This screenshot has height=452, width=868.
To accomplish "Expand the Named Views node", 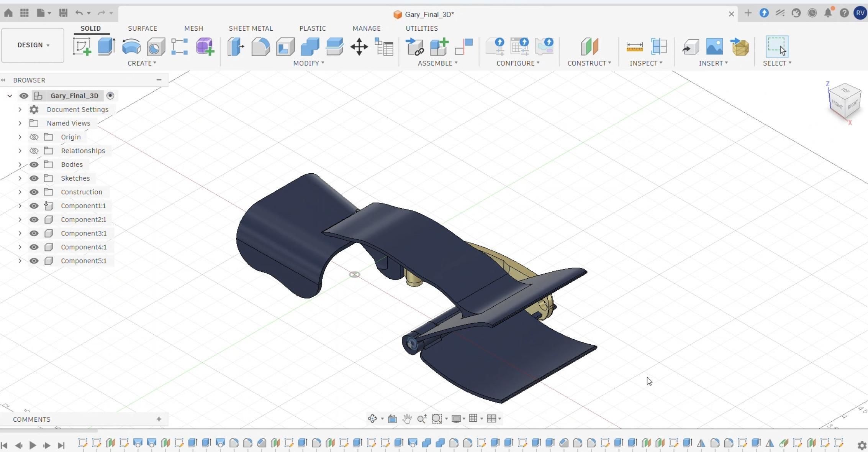I will [x=20, y=123].
